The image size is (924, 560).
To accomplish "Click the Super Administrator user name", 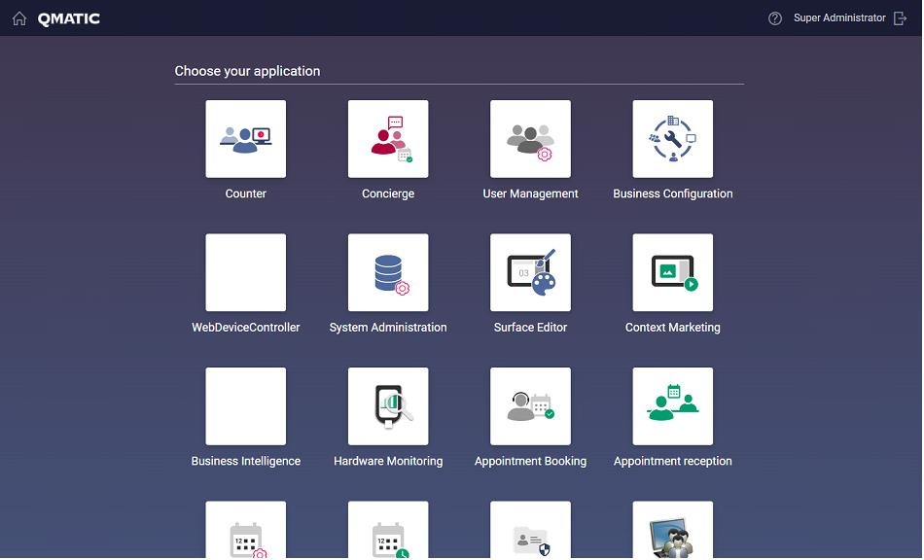I will 839,18.
